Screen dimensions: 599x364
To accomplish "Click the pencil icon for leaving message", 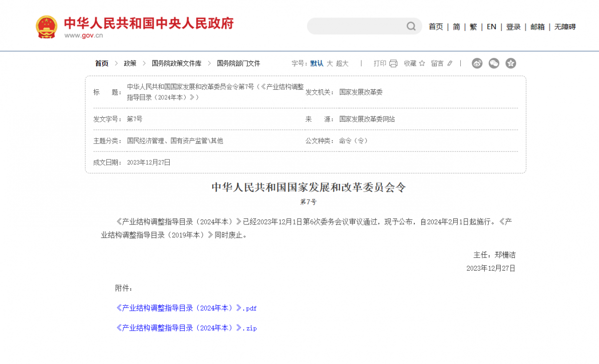I will 450,63.
